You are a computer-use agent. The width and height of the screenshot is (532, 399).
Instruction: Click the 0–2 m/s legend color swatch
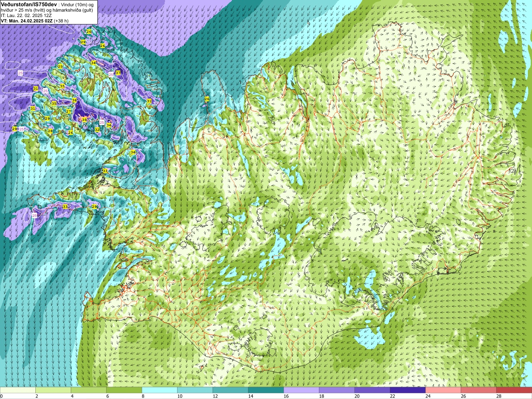point(18,390)
